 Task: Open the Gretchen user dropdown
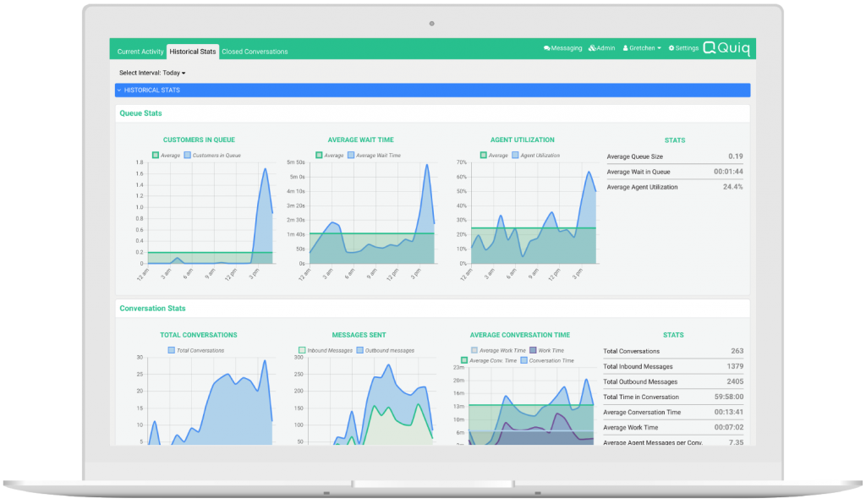642,48
